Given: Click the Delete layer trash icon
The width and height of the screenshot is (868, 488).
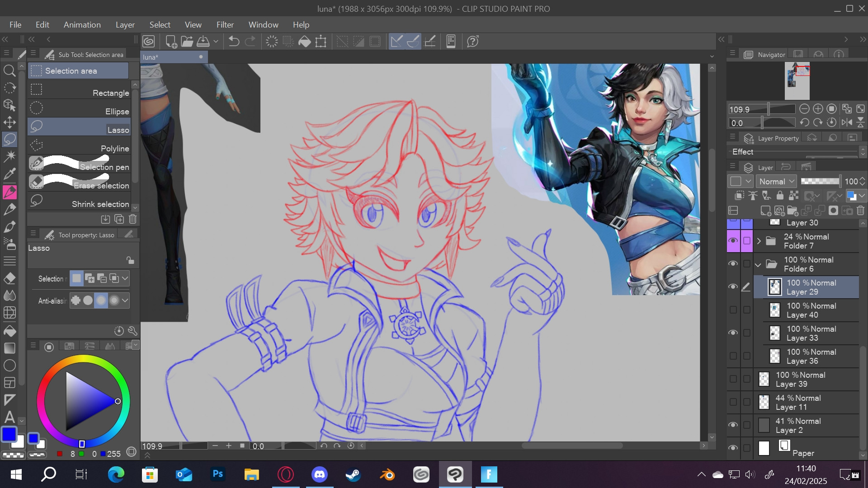Looking at the screenshot, I should tap(860, 211).
